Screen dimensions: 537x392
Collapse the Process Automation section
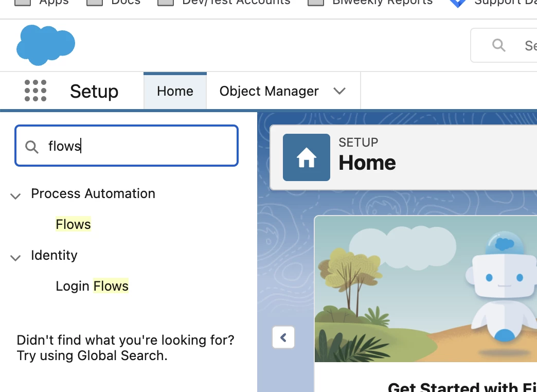coord(15,195)
